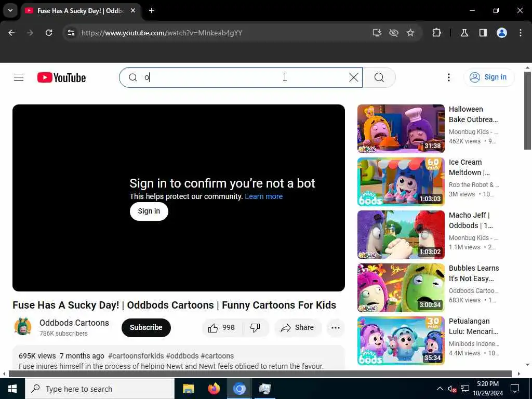Open the #cartoons hashtag
Screen dimensions: 532x399
pyautogui.click(x=217, y=356)
